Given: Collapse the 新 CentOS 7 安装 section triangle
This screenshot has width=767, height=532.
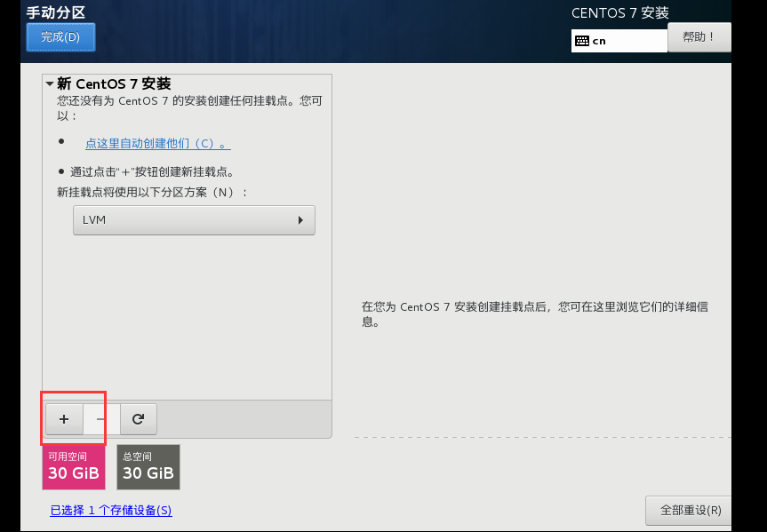Looking at the screenshot, I should coord(50,84).
